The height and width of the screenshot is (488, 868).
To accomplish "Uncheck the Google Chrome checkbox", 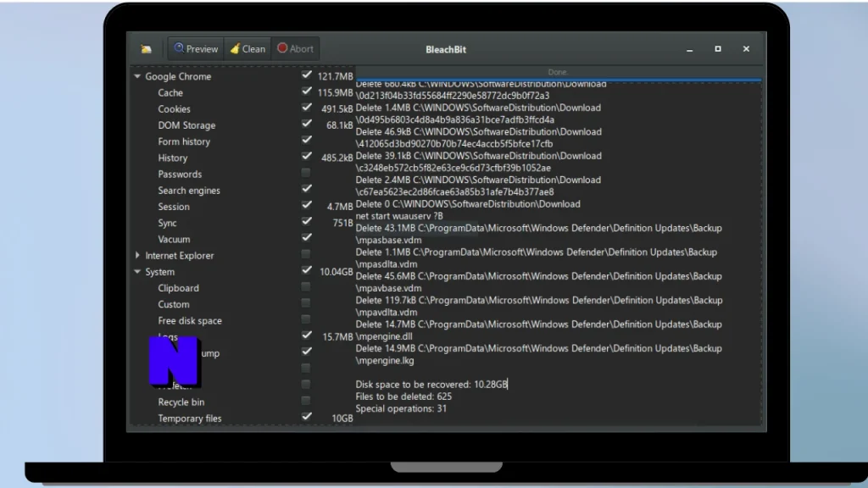I will [306, 75].
